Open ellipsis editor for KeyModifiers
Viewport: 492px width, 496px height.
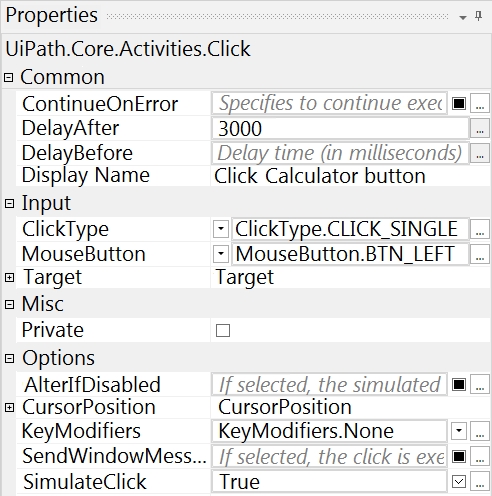(x=480, y=431)
